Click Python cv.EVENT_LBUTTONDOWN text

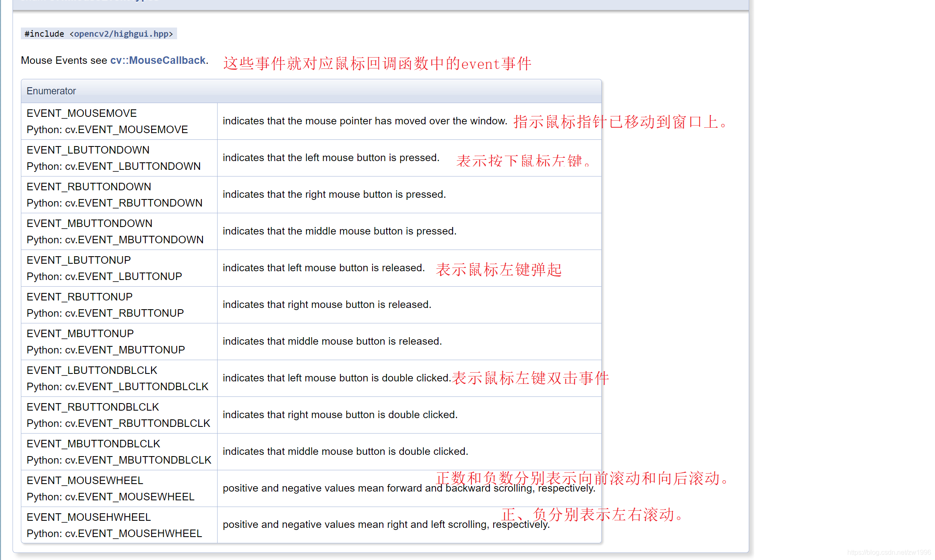[114, 166]
